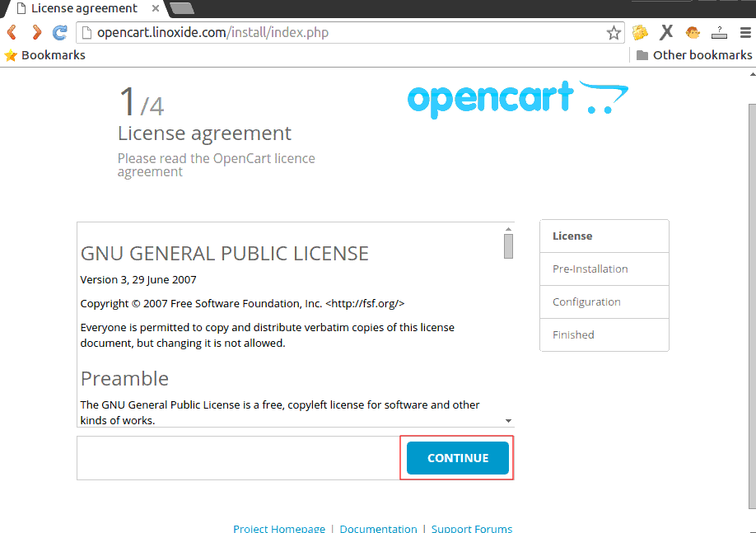The width and height of the screenshot is (756, 533).
Task: Click the blue CONTINUE button
Action: pos(458,458)
